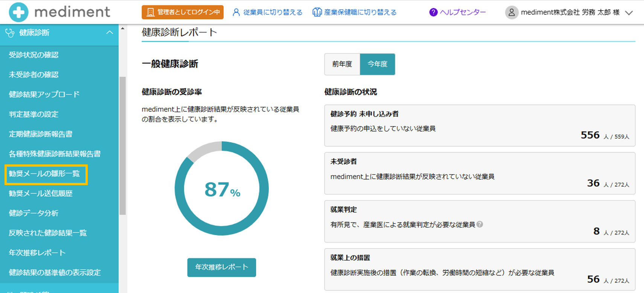The height and width of the screenshot is (293, 644).
Task: Click the teal 年次推移レポート button
Action: (222, 267)
